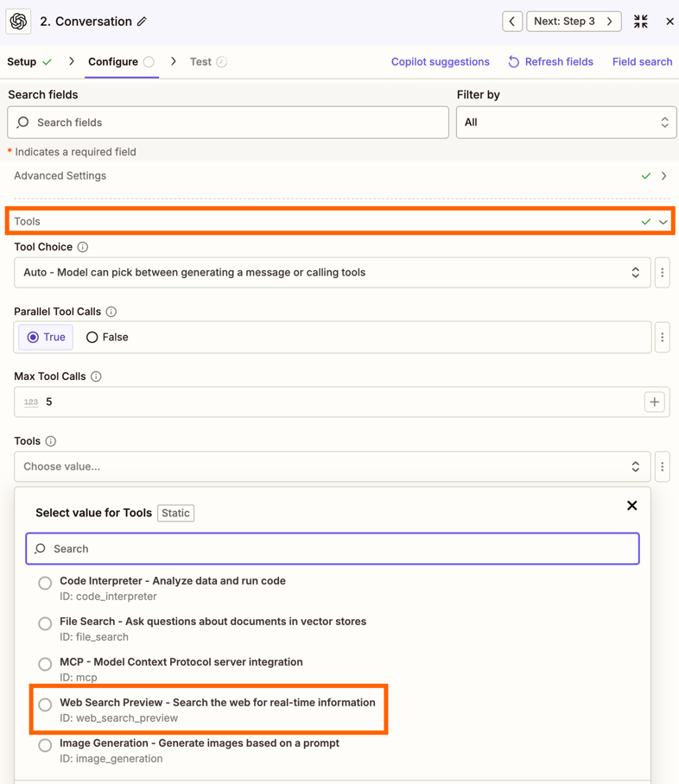Image resolution: width=679 pixels, height=784 pixels.
Task: Click the Search fields input box
Action: coord(228,123)
